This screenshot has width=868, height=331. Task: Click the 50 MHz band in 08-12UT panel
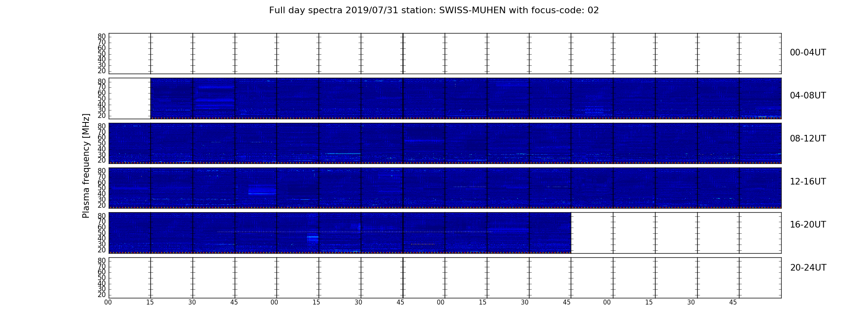point(424,141)
